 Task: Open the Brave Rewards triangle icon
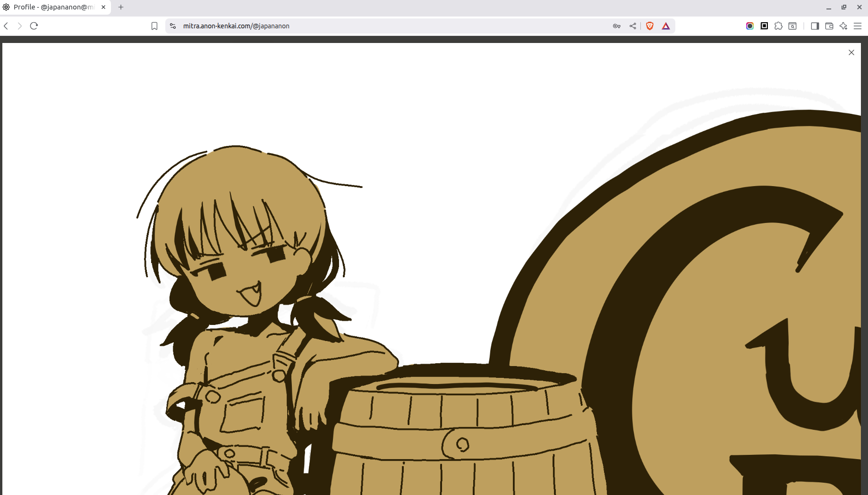[x=666, y=26]
